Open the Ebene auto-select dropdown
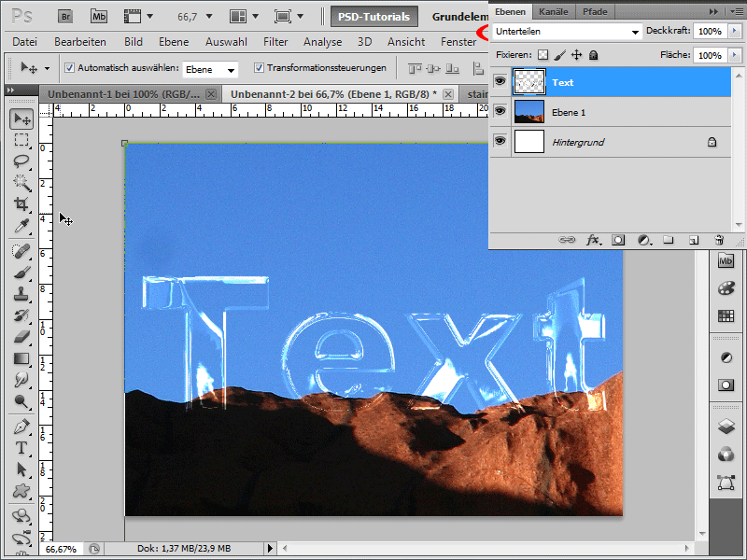Screen dimensions: 747x560 (210, 69)
